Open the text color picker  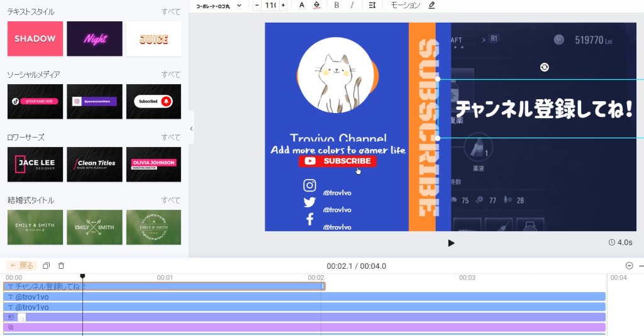301,5
